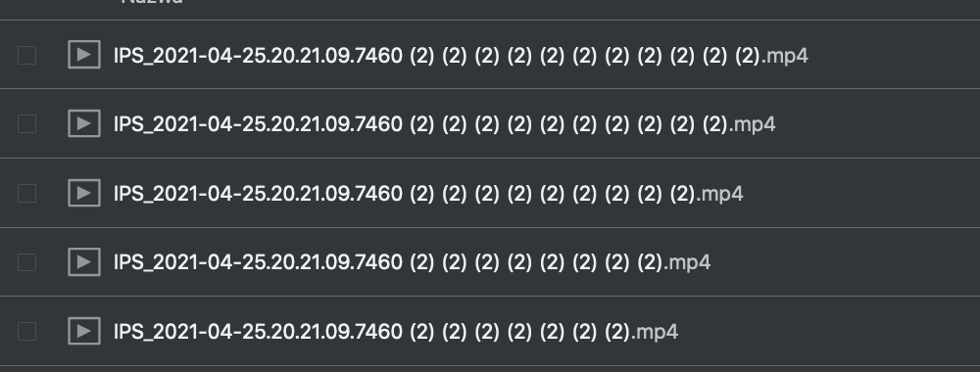Sort by the Nazwa column header

[152, 2]
